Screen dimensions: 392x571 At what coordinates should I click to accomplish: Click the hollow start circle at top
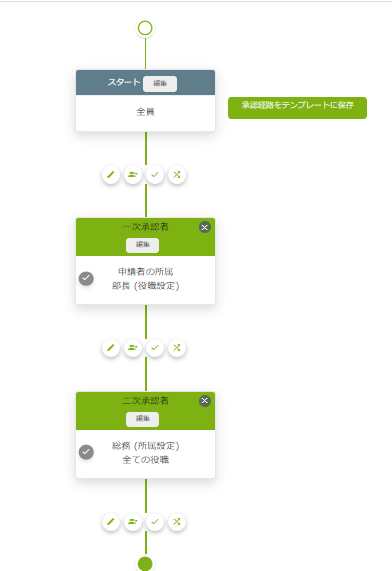click(145, 28)
